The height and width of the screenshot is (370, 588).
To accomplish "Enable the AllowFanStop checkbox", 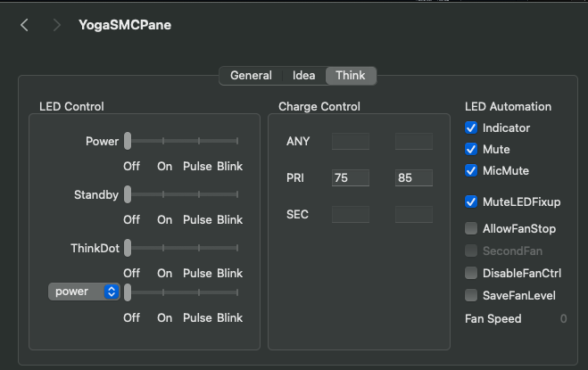I will [x=472, y=229].
